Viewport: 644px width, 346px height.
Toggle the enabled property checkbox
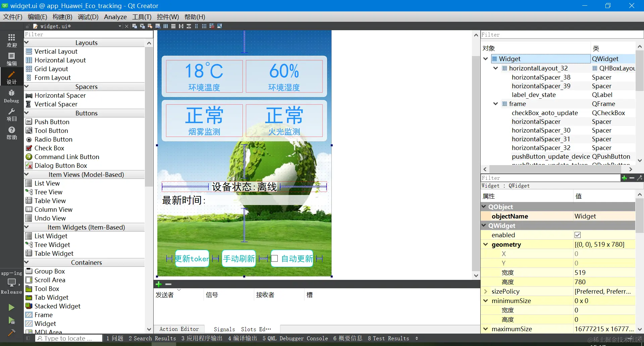[x=578, y=235]
